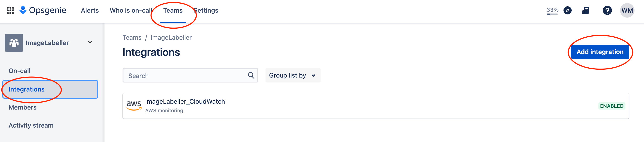Go to Settings
Image resolution: width=644 pixels, height=142 pixels.
pyautogui.click(x=206, y=10)
